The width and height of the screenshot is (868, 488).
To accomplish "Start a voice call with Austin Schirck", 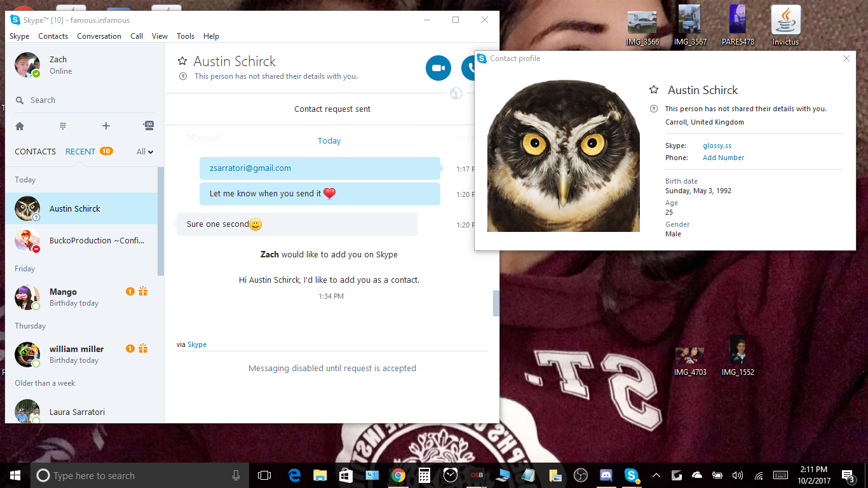I will pyautogui.click(x=468, y=68).
